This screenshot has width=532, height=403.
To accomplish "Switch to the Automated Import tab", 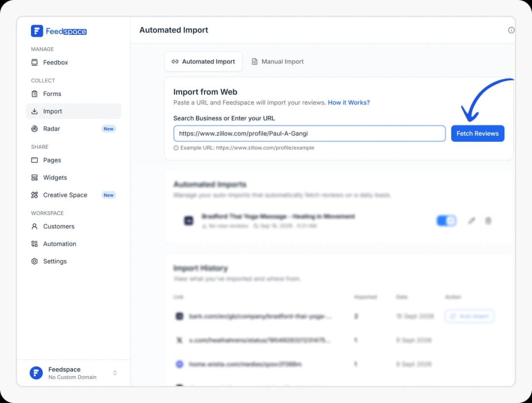I will pyautogui.click(x=203, y=62).
